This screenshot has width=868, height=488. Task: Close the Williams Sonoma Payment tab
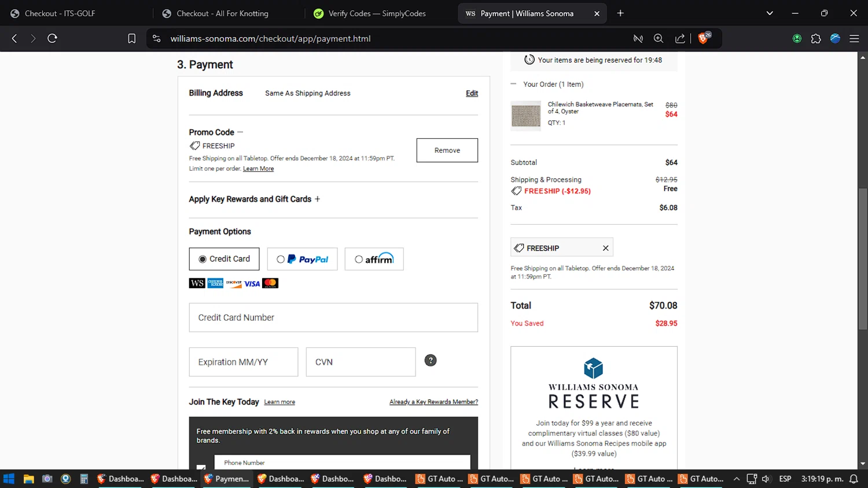click(597, 13)
